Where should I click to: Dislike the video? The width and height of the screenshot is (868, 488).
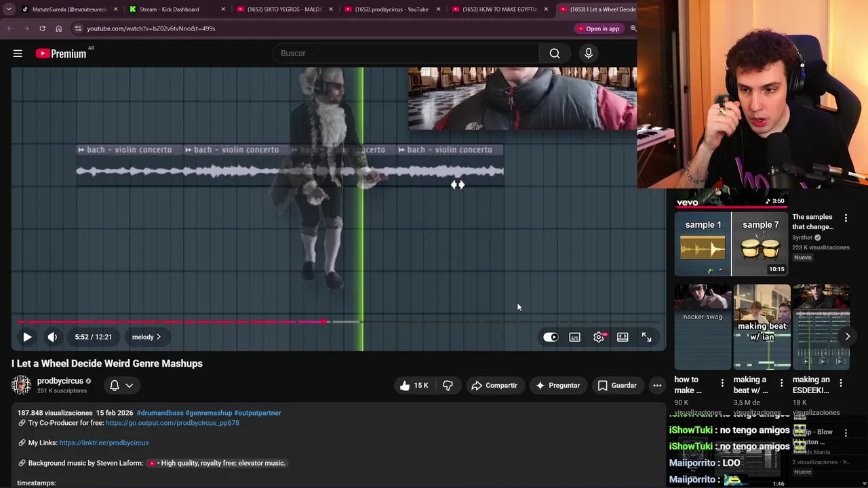click(x=448, y=386)
